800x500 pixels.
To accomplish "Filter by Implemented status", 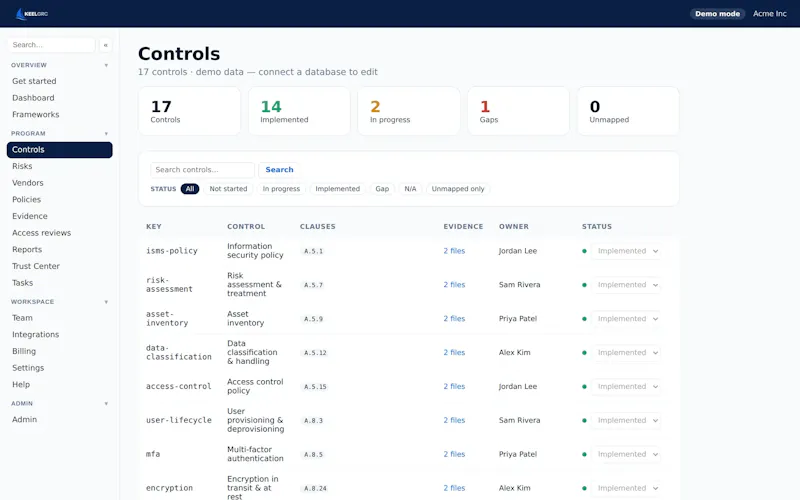I will coord(337,189).
